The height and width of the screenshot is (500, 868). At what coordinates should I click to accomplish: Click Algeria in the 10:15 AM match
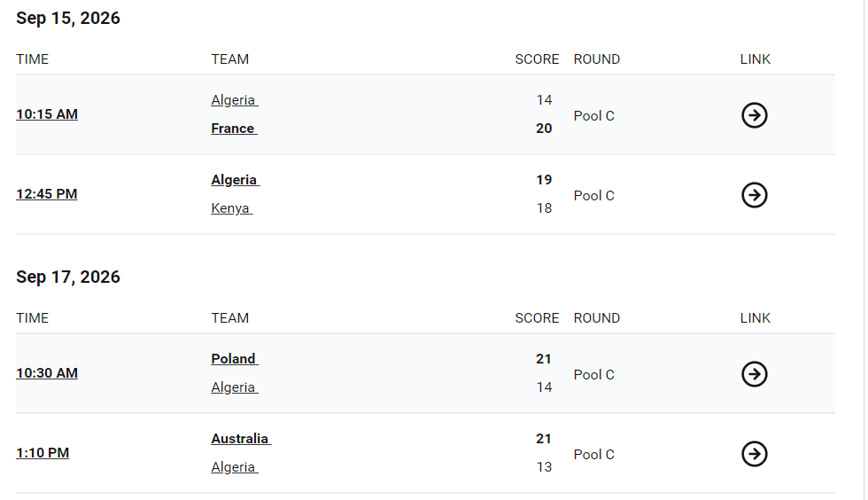coord(235,100)
